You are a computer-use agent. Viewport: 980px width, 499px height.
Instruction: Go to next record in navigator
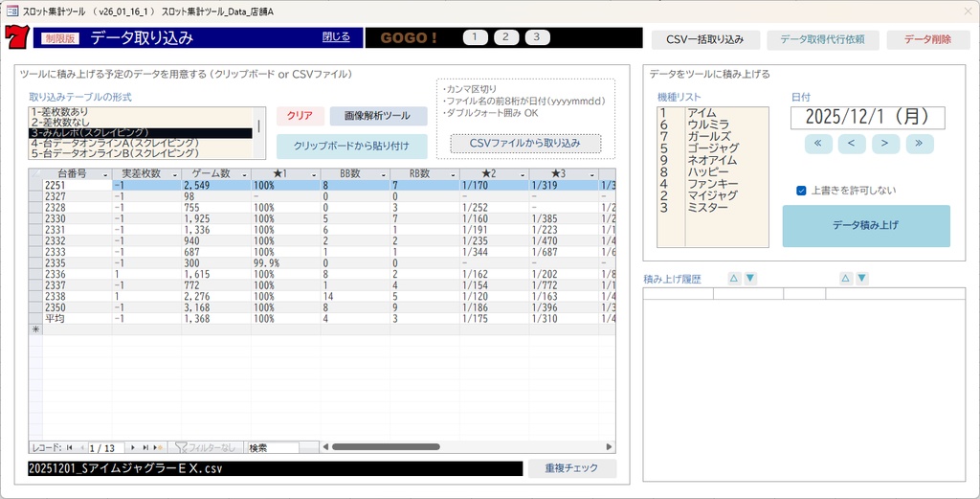[x=133, y=447]
